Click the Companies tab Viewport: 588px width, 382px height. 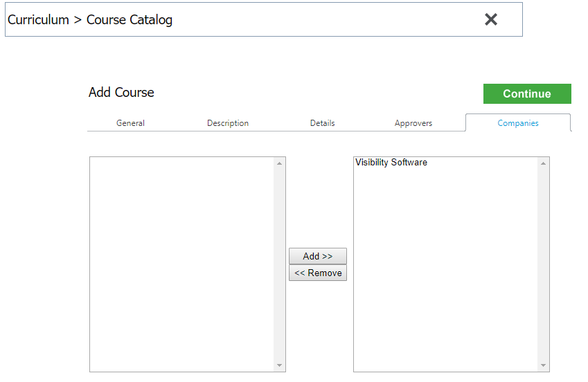click(518, 123)
